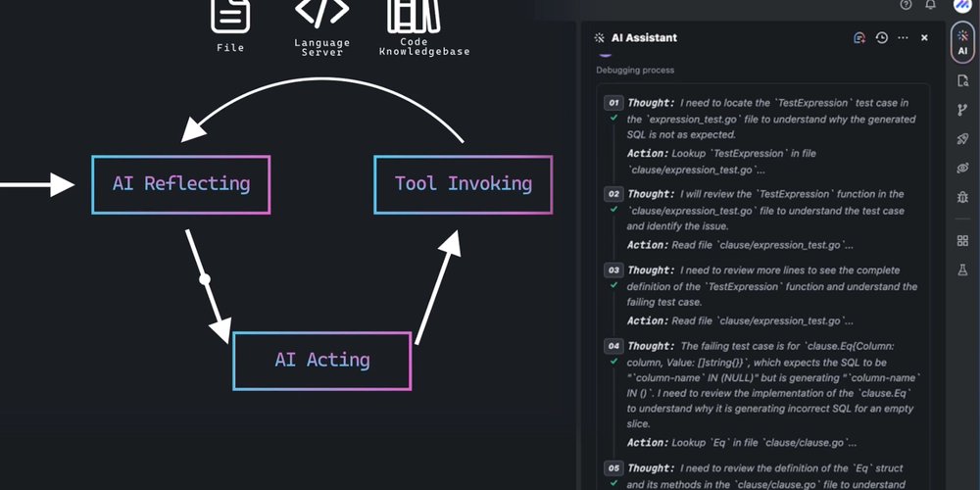Click the green checkmark under step 01

pos(613,118)
